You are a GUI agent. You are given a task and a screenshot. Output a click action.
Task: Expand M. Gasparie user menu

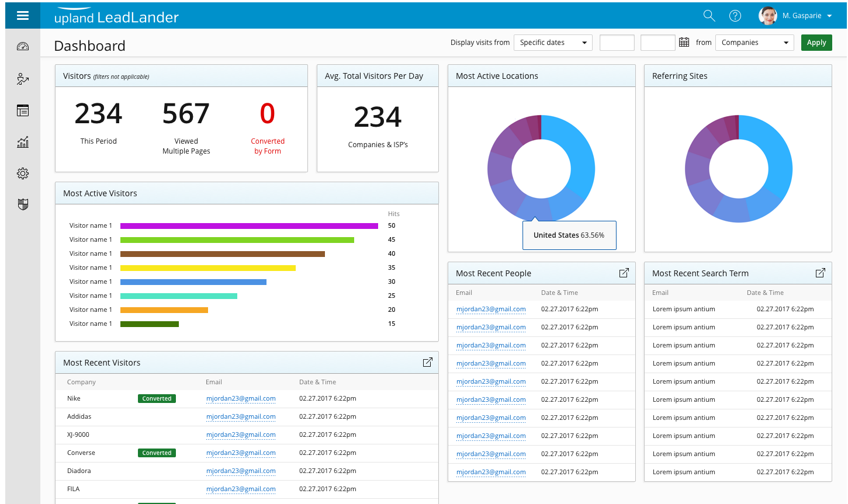click(807, 16)
